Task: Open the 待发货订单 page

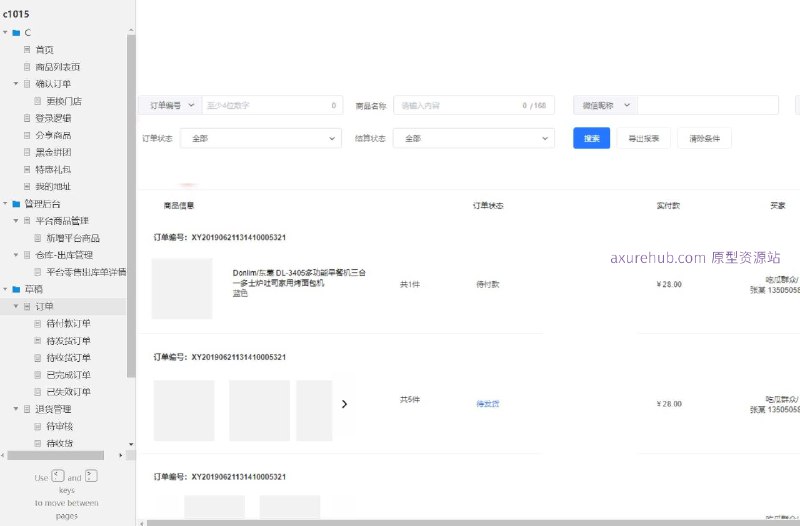Action: pos(68,340)
